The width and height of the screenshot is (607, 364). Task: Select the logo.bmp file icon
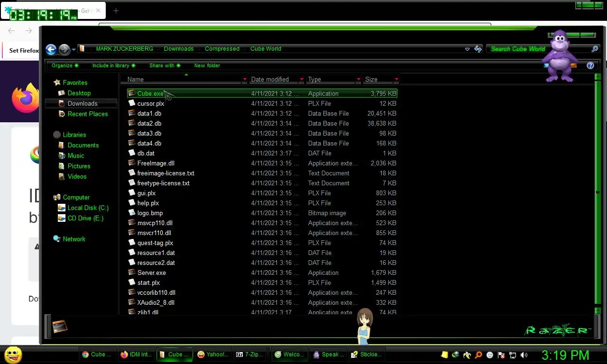point(132,213)
